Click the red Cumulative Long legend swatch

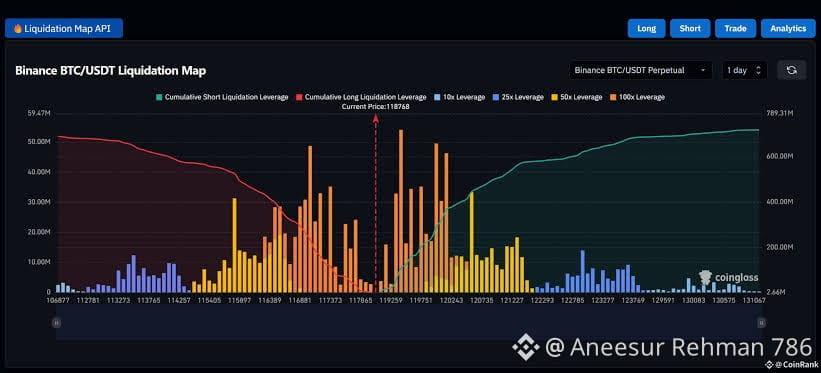click(299, 97)
